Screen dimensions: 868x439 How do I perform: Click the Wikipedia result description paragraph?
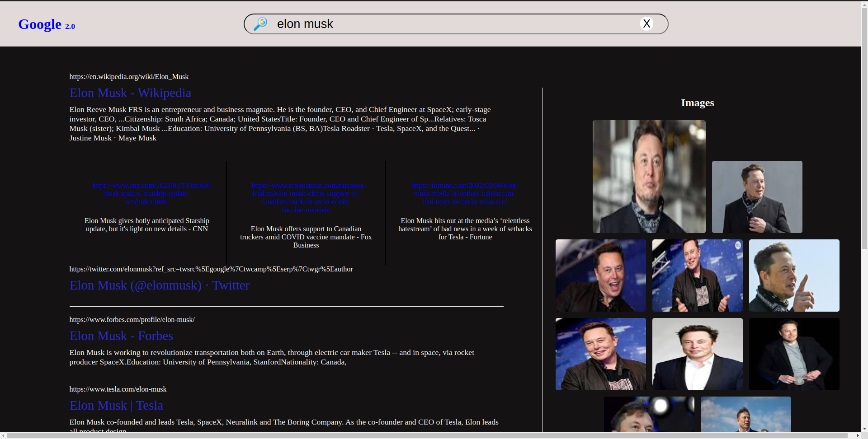[280, 124]
